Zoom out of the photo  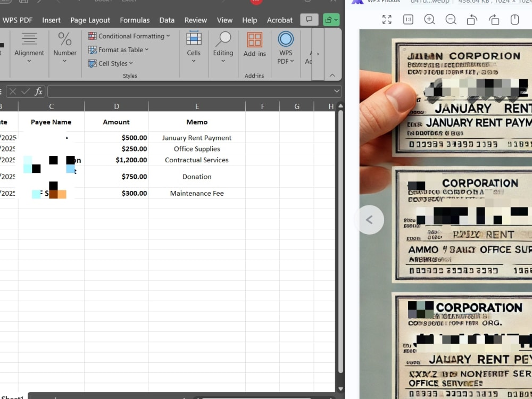tap(451, 20)
